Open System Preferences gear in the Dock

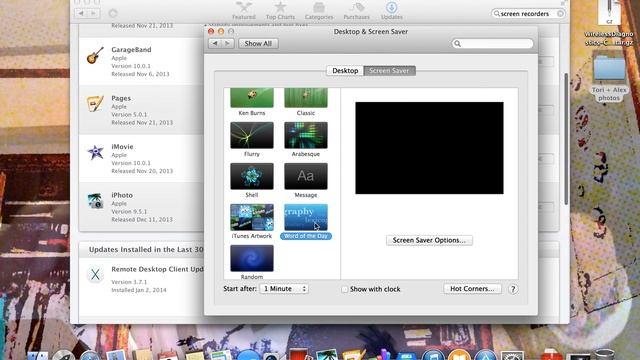512,355
